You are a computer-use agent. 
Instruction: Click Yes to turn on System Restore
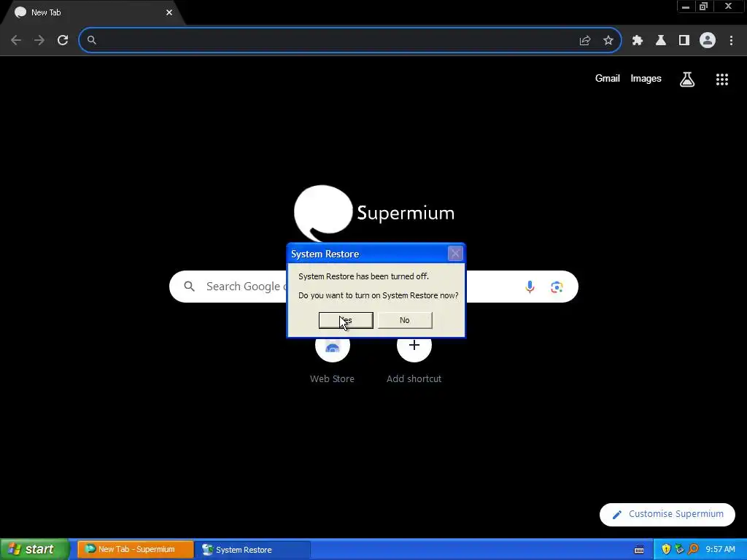(346, 320)
